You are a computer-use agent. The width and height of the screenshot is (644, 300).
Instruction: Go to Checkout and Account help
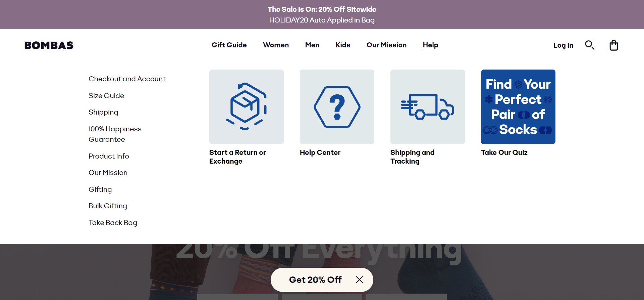coord(127,79)
